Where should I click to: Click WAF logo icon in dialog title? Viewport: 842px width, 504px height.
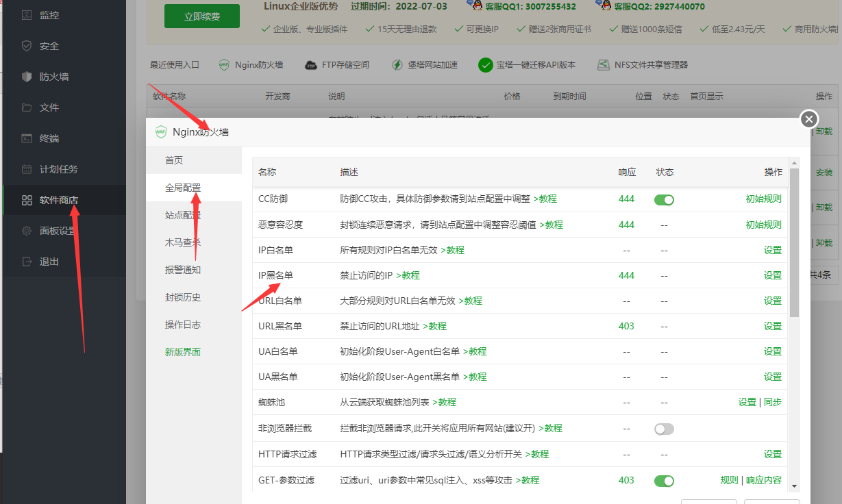coord(161,131)
